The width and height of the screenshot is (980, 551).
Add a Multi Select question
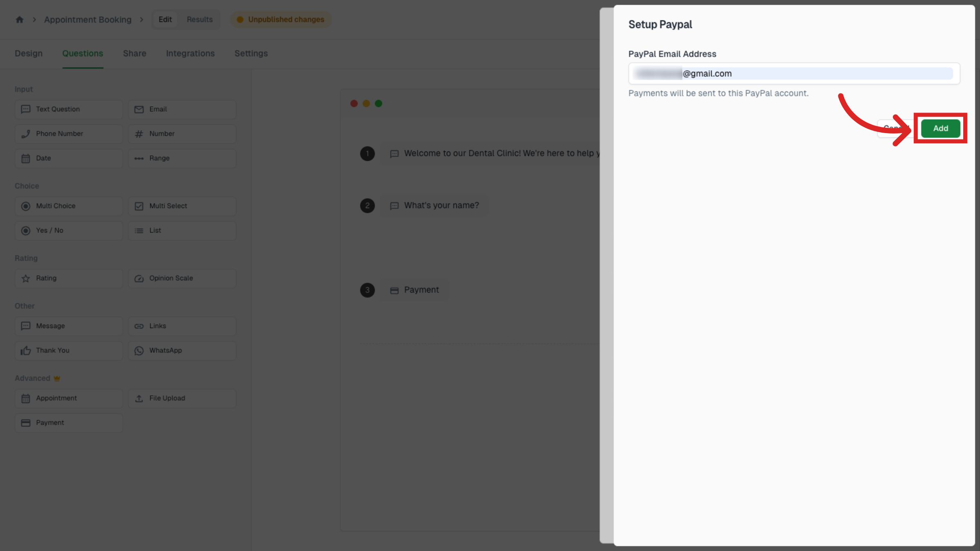click(x=182, y=206)
